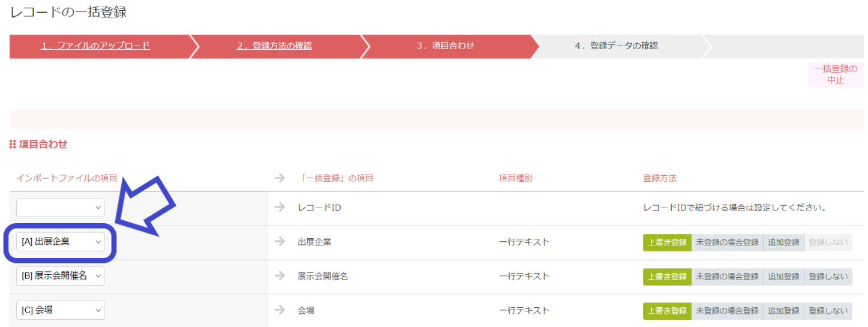Click the arrow icon in the 出展企業 row
The image size is (868, 327).
click(280, 242)
